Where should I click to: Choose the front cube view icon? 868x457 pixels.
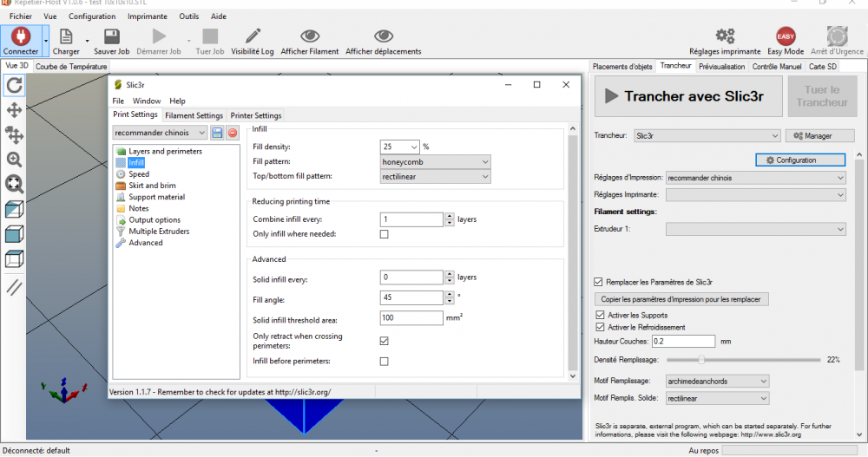pyautogui.click(x=15, y=234)
